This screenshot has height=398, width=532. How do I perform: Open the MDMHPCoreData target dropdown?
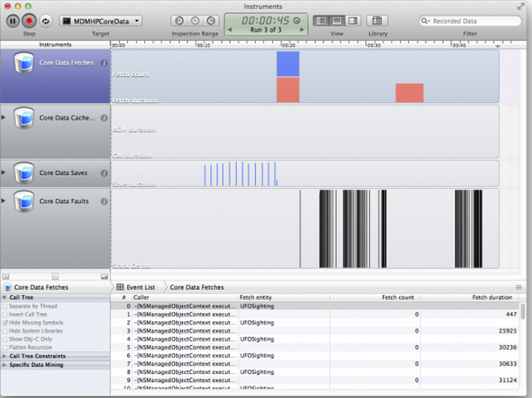[x=101, y=21]
